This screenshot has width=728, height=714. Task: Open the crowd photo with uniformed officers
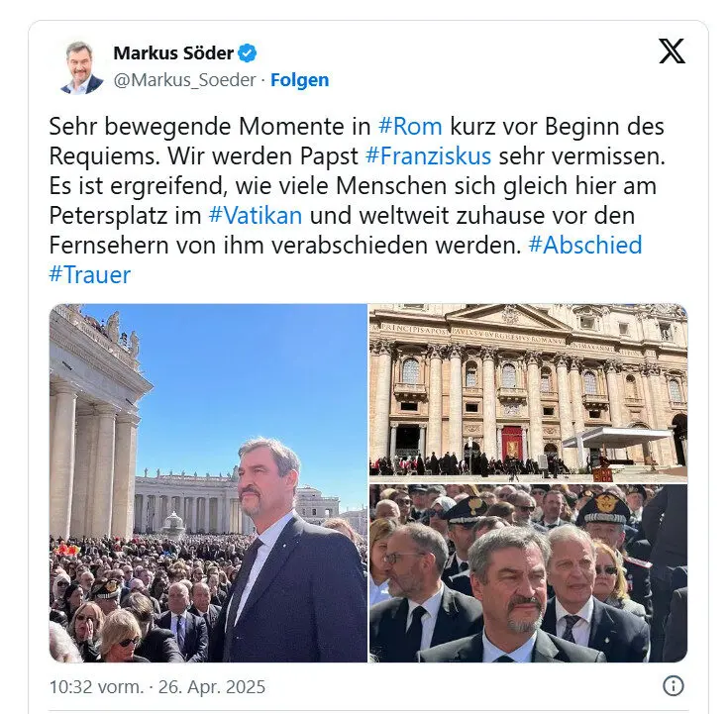point(528,573)
